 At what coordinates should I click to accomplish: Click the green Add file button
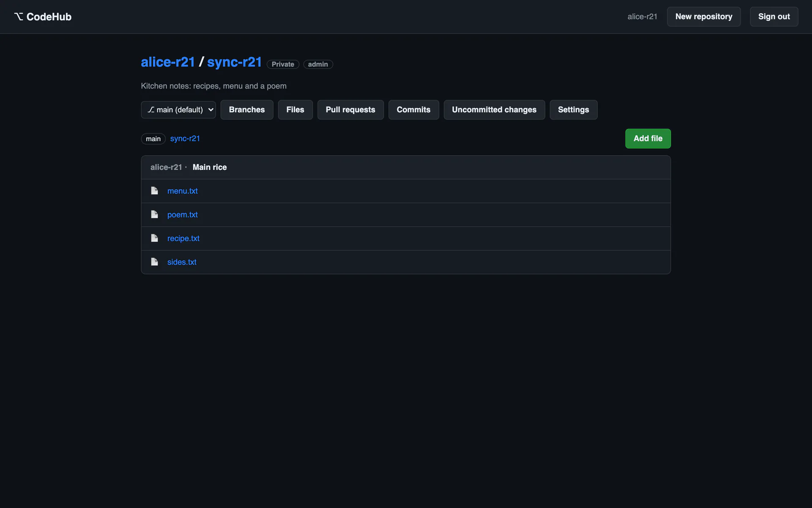648,138
